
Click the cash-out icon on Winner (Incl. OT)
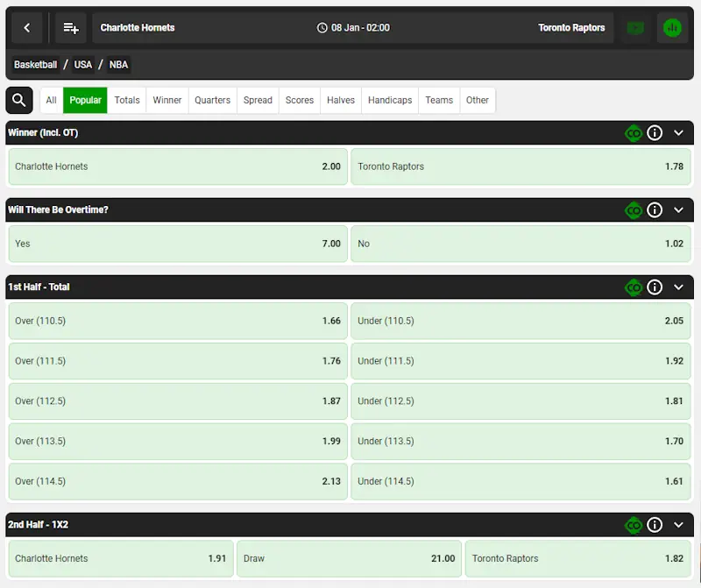[634, 133]
